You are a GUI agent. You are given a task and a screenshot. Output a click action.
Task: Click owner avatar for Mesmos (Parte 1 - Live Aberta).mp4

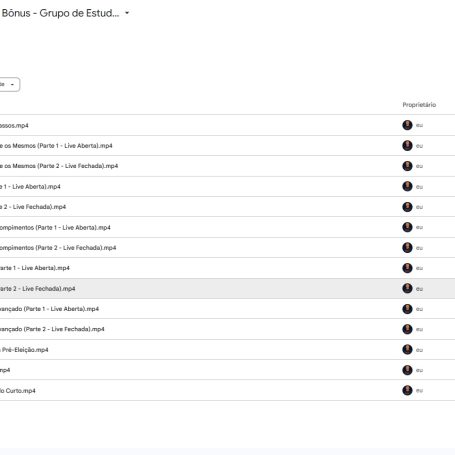[x=407, y=146]
